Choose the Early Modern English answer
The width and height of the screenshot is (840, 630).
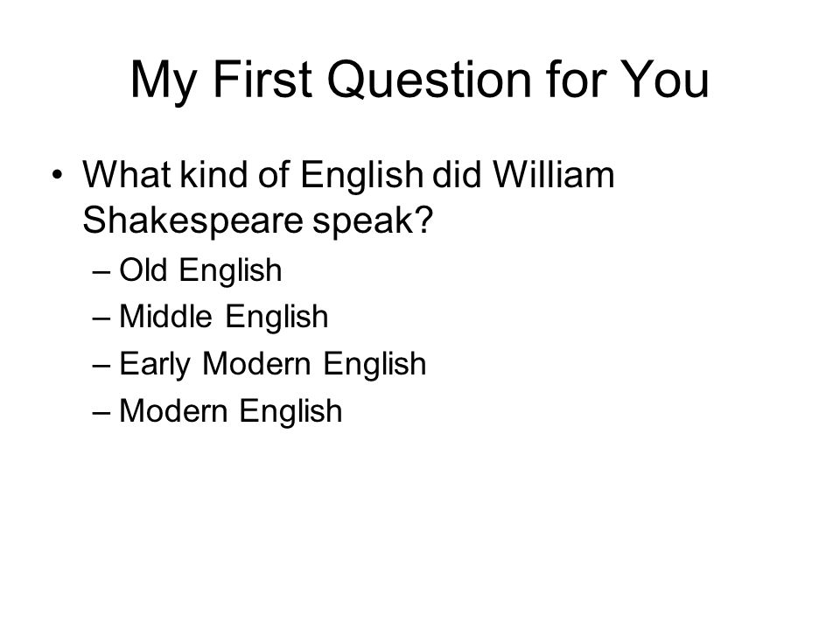point(273,364)
